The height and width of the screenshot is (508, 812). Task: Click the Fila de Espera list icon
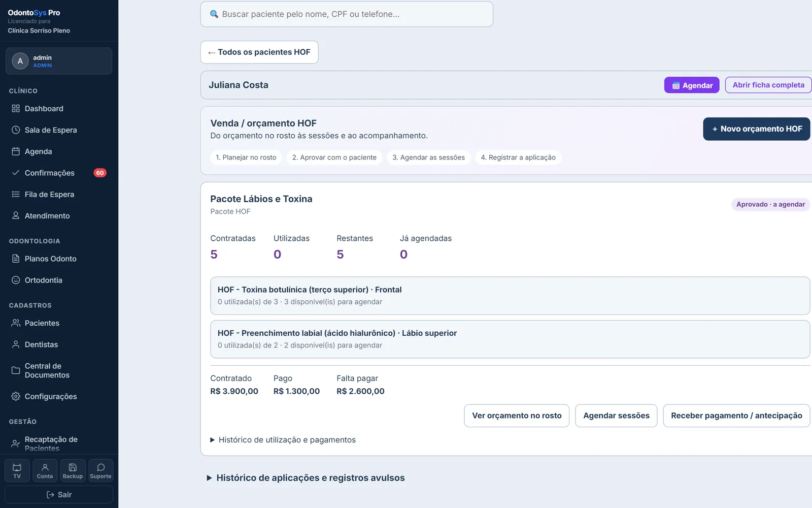point(16,194)
